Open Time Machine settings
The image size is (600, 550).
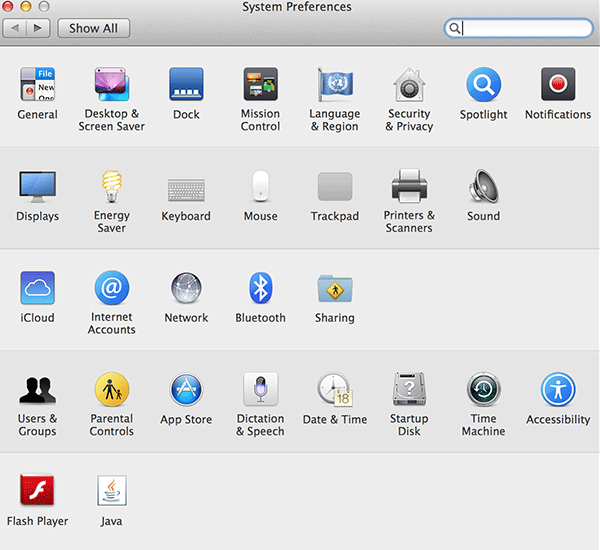point(483,391)
